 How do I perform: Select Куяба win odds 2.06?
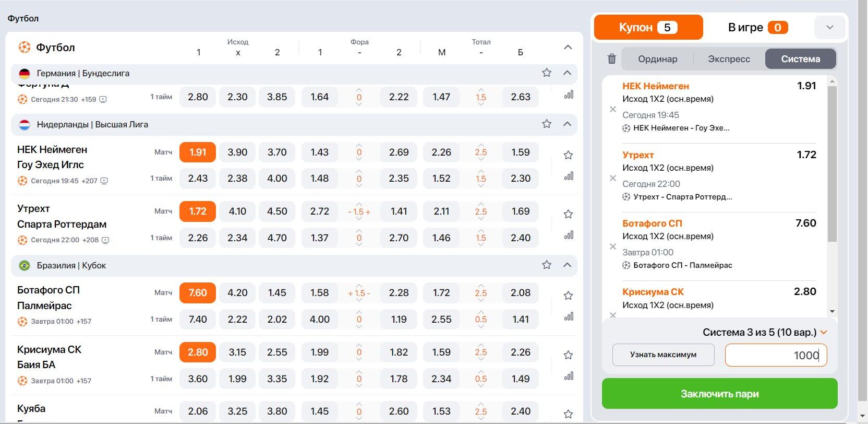pos(198,411)
